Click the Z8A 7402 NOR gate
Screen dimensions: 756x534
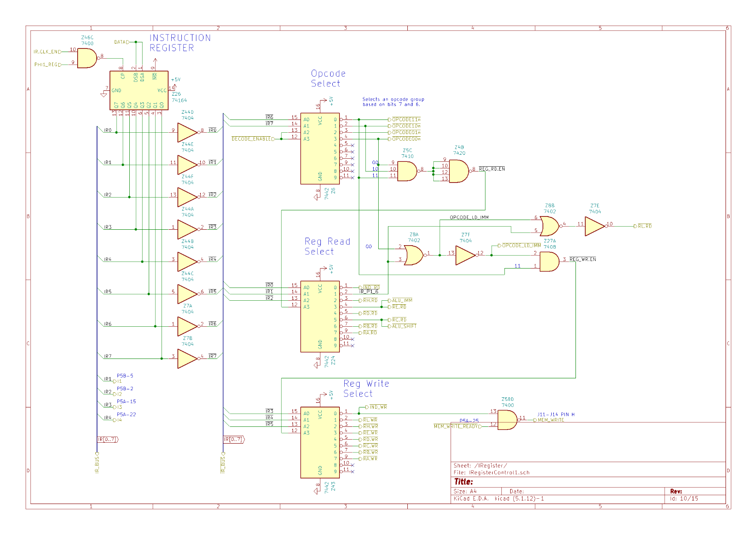coord(414,255)
